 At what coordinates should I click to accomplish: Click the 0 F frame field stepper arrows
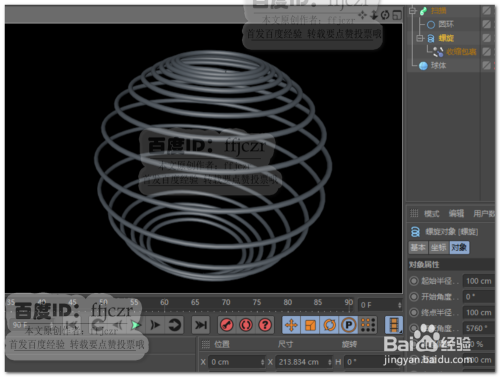coord(399,305)
